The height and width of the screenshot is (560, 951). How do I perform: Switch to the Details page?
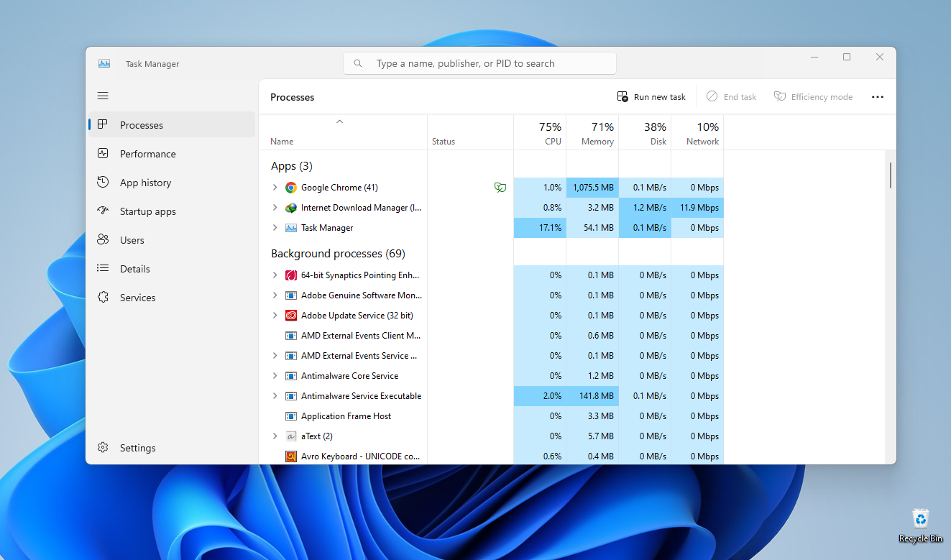[171, 269]
